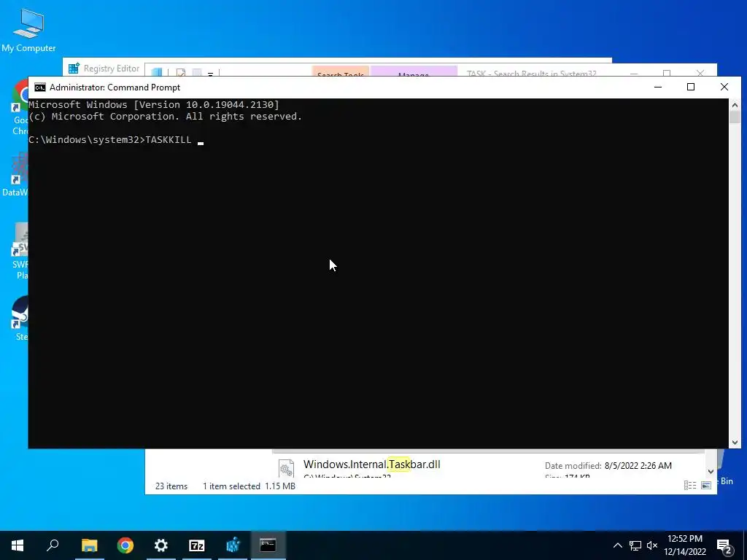Open taskbar Search magnifier
Viewport: 747px width, 560px height.
click(x=53, y=545)
